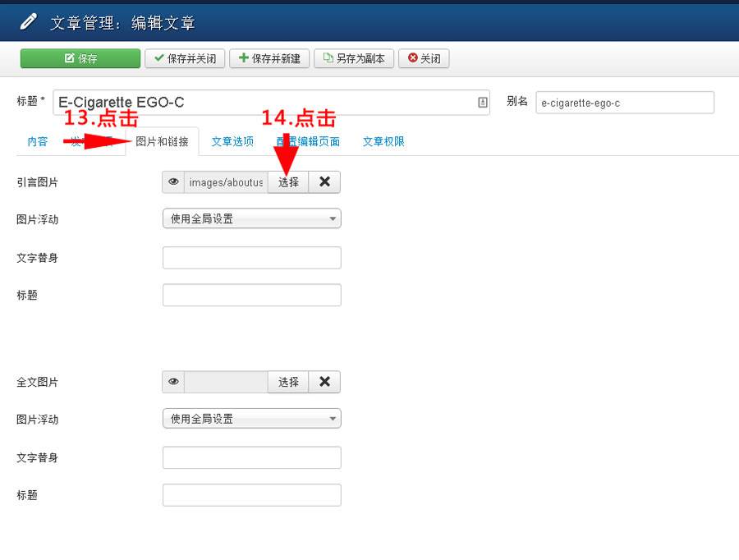Screen dimensions: 739x560
Task: Click the 选择 button next to 引言图片
Action: tap(287, 182)
